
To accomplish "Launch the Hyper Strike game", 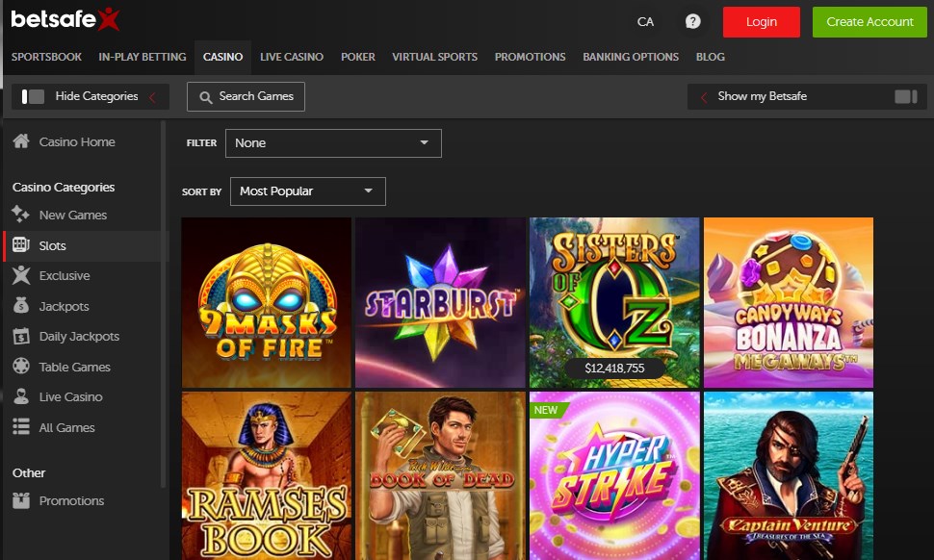I will (x=614, y=475).
